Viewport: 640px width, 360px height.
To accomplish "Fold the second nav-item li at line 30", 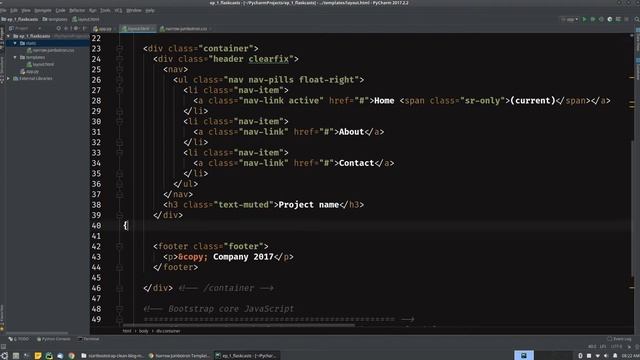I will pyautogui.click(x=119, y=122).
